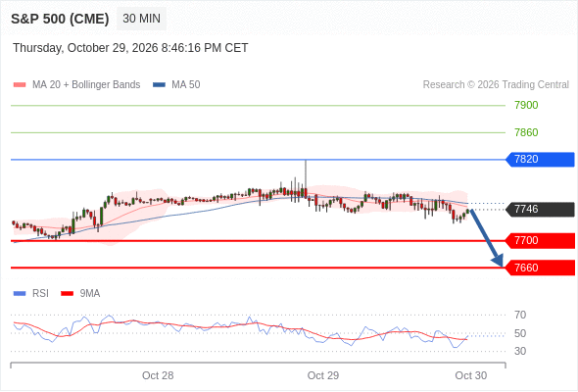Select the black 7746 current price tag

tap(540, 210)
